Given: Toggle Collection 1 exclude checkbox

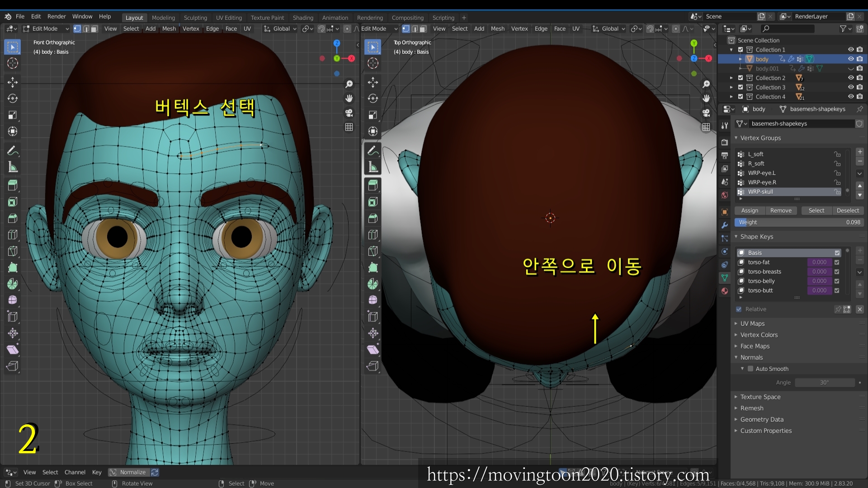Looking at the screenshot, I should tap(741, 50).
